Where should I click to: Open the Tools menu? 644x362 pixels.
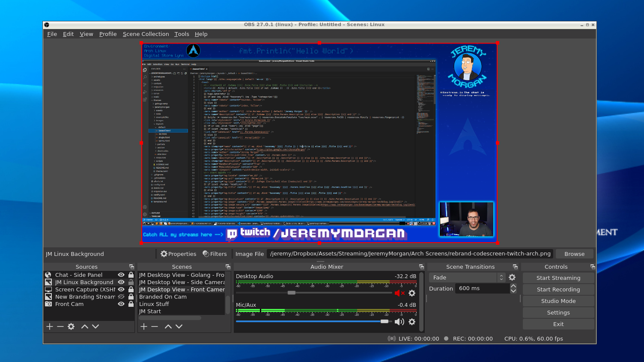click(x=182, y=34)
